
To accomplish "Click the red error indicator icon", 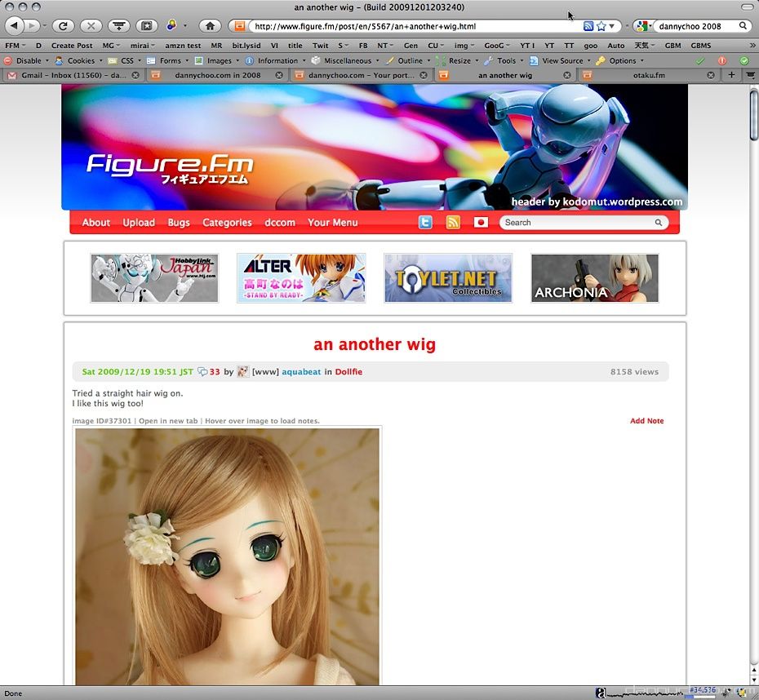I will pyautogui.click(x=721, y=60).
